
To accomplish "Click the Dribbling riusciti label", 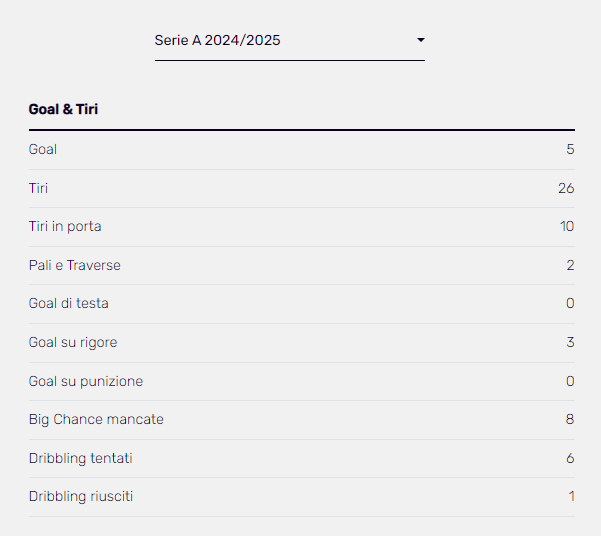I will coord(81,496).
